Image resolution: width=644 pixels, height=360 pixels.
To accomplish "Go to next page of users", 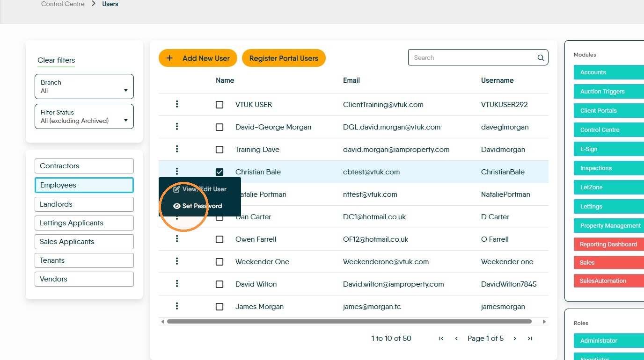I will coord(515,338).
